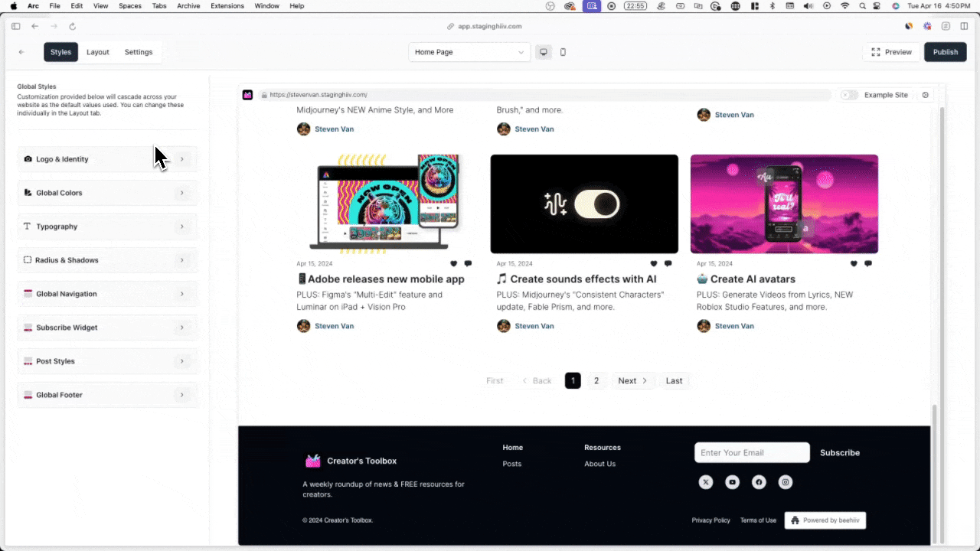Open the Home Page selector dropdown
Screen dimensions: 980x551
pyautogui.click(x=469, y=52)
